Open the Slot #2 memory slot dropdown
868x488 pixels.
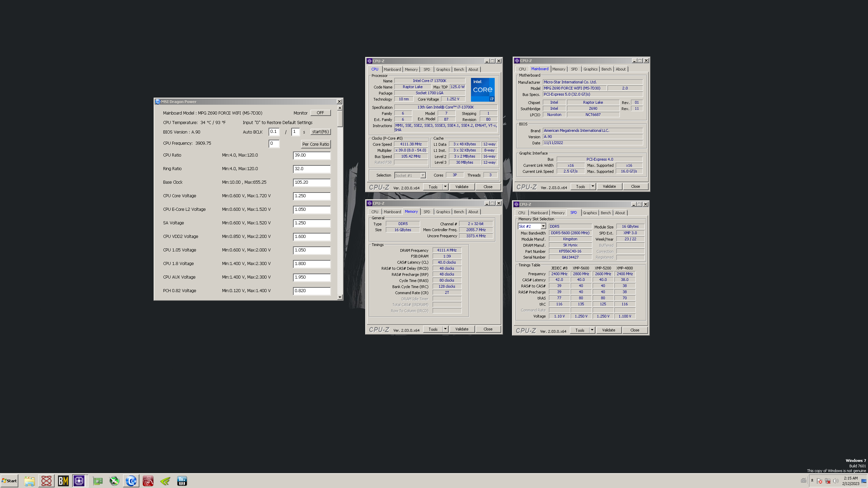tap(543, 226)
